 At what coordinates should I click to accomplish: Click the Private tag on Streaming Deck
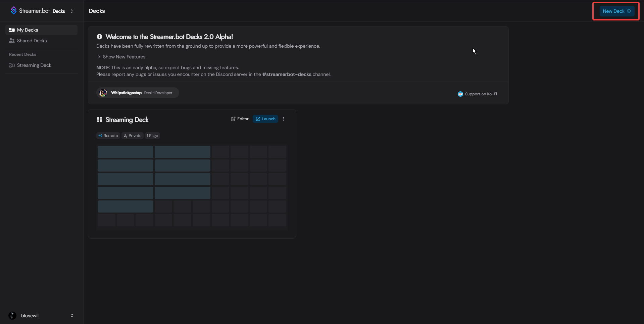(133, 136)
